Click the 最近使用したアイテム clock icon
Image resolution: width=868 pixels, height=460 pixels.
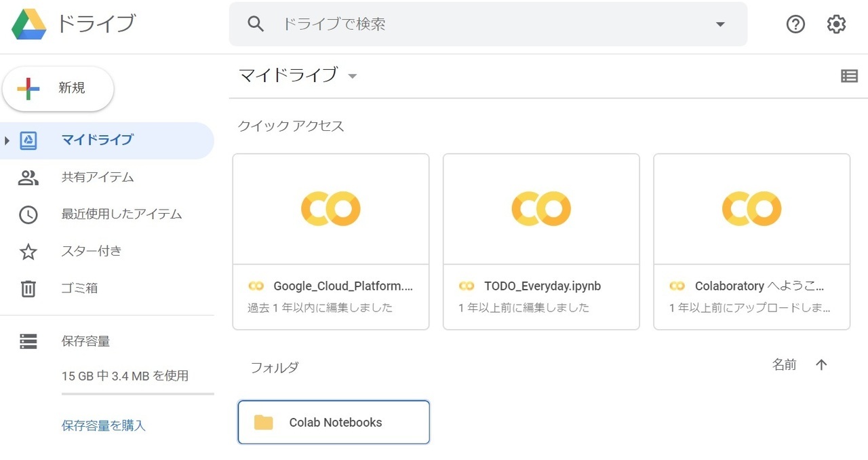[x=28, y=214]
